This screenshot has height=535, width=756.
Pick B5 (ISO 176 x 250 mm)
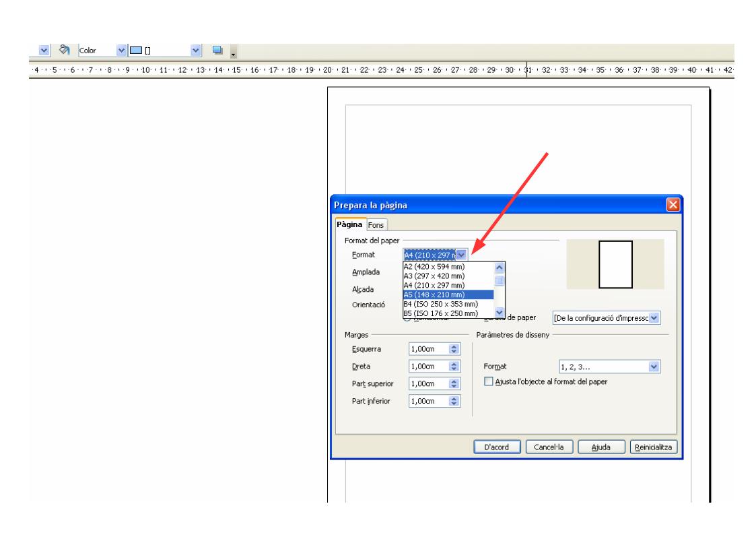pos(448,313)
